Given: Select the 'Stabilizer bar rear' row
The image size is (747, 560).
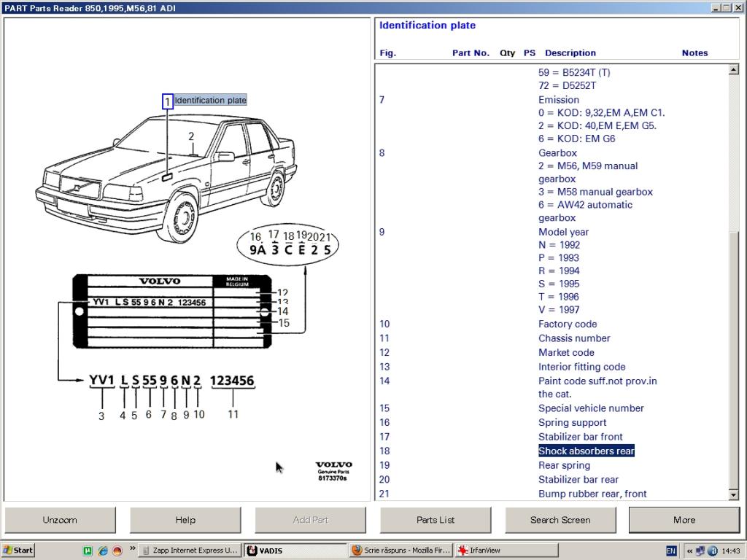Looking at the screenshot, I should (x=578, y=480).
